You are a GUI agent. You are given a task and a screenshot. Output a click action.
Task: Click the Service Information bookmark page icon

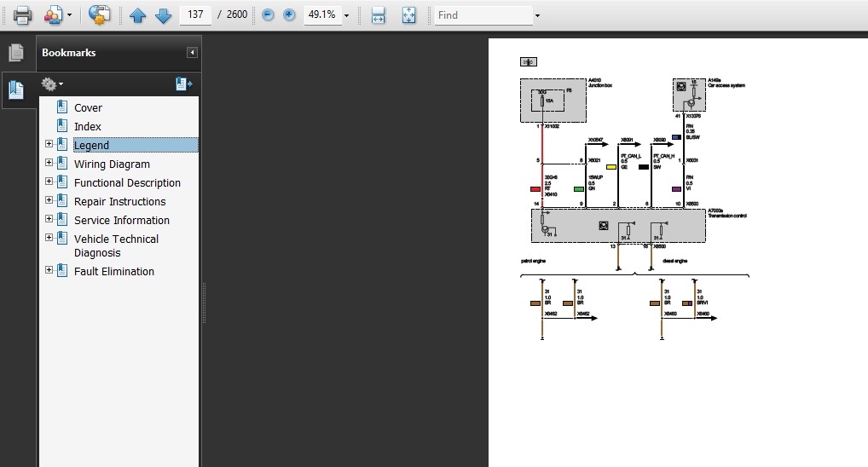[x=62, y=218]
